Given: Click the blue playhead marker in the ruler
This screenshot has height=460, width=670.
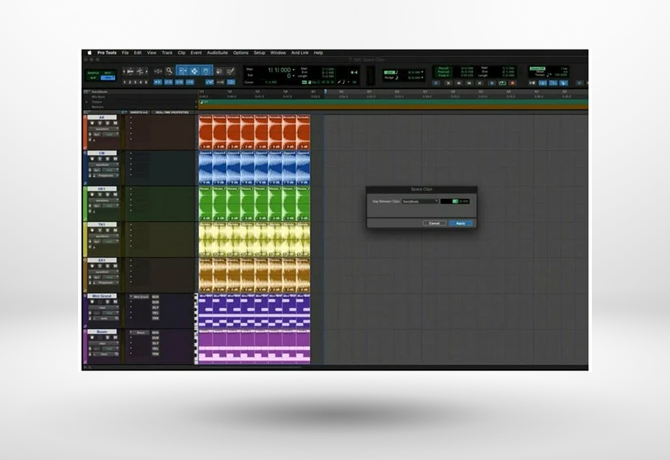Looking at the screenshot, I should 326,91.
